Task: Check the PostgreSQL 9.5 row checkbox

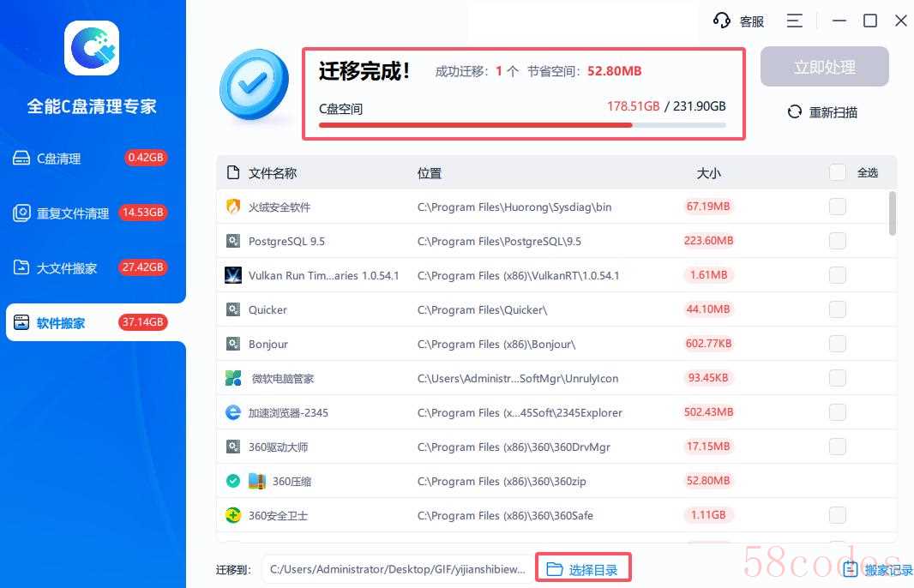Action: pyautogui.click(x=838, y=241)
